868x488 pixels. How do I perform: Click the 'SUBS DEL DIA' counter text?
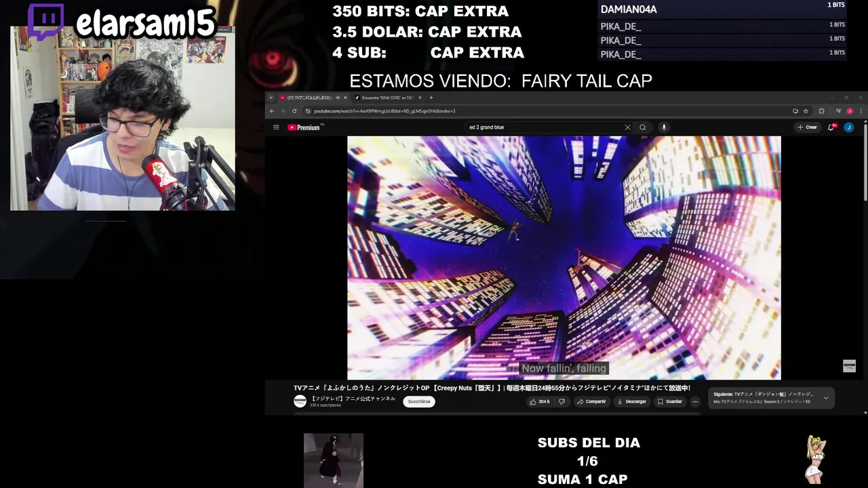589,443
